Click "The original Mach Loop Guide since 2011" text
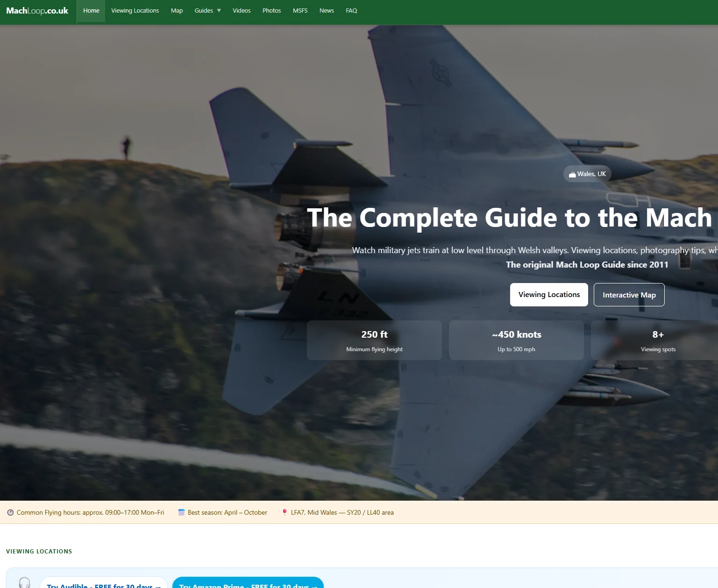718x588 pixels. coord(587,265)
